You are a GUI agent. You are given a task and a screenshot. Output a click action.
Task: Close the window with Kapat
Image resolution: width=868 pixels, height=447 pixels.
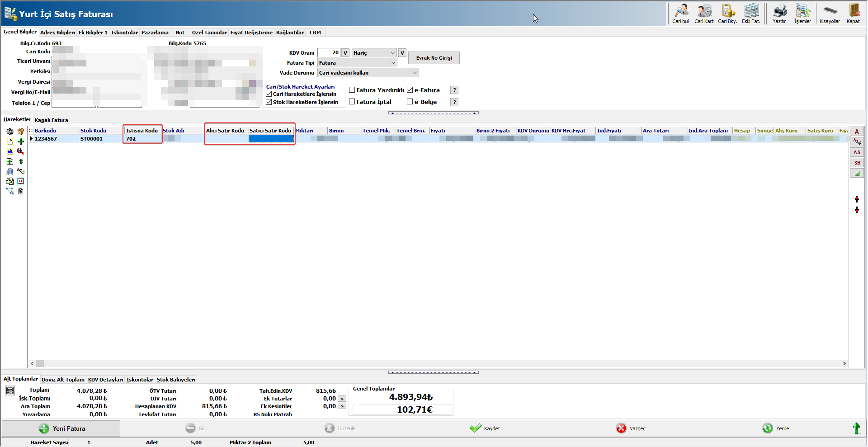(853, 14)
